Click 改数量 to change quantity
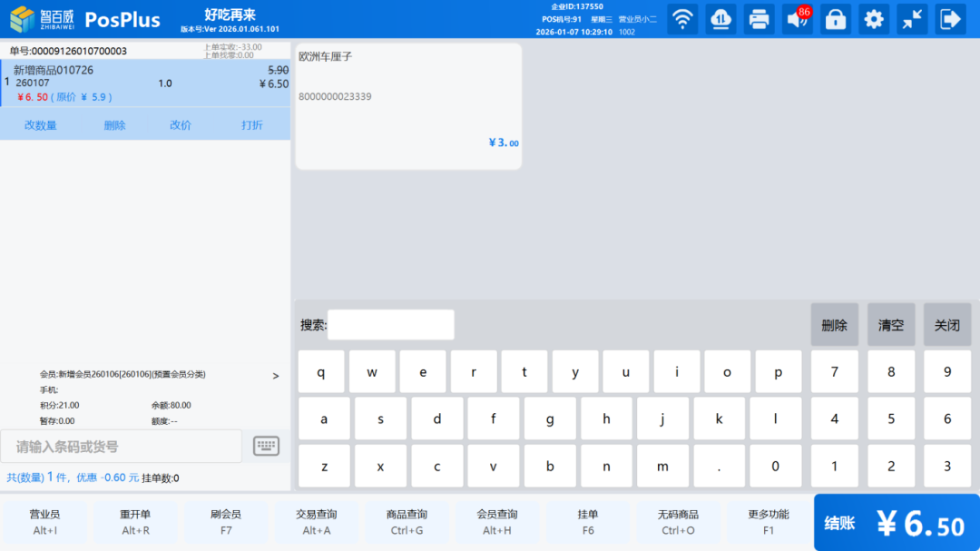Image resolution: width=980 pixels, height=551 pixels. [x=40, y=125]
